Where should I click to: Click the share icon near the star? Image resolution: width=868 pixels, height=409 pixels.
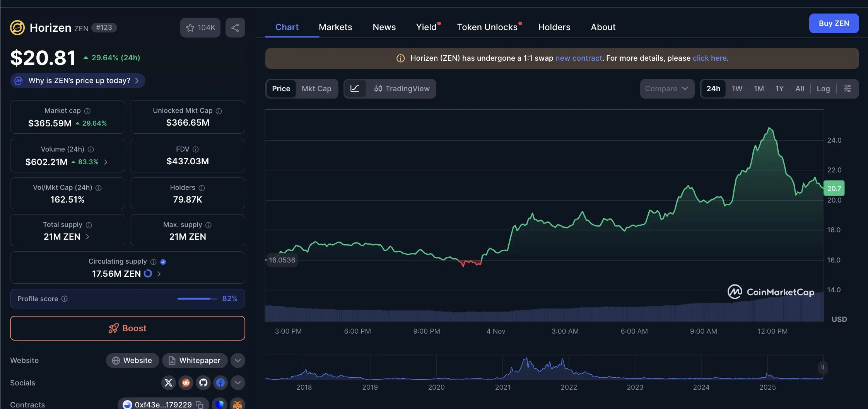tap(235, 27)
